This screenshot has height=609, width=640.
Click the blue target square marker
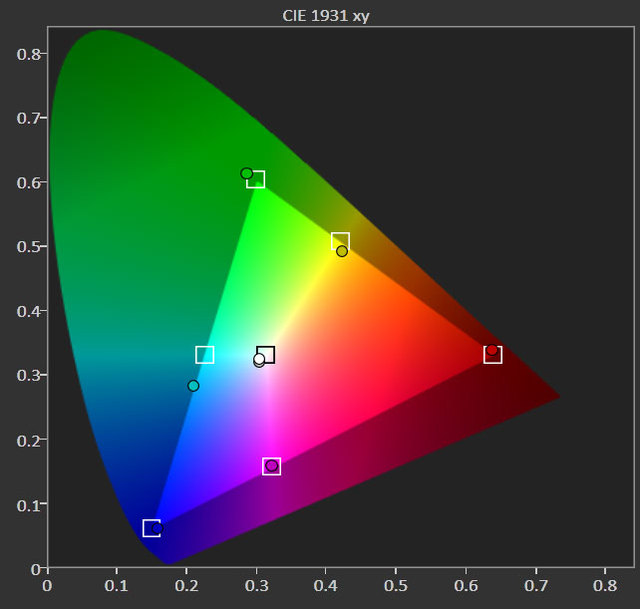[x=151, y=528]
